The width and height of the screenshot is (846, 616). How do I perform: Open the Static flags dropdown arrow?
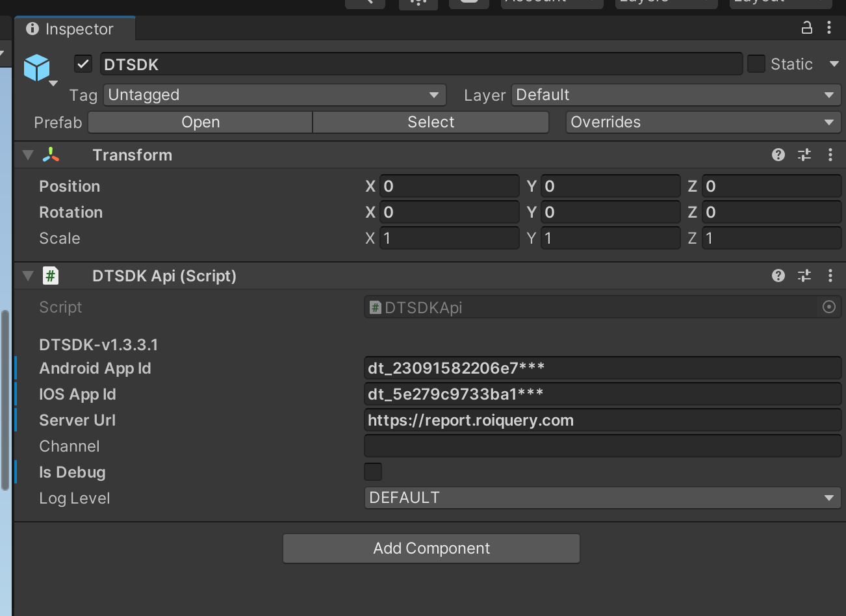834,64
